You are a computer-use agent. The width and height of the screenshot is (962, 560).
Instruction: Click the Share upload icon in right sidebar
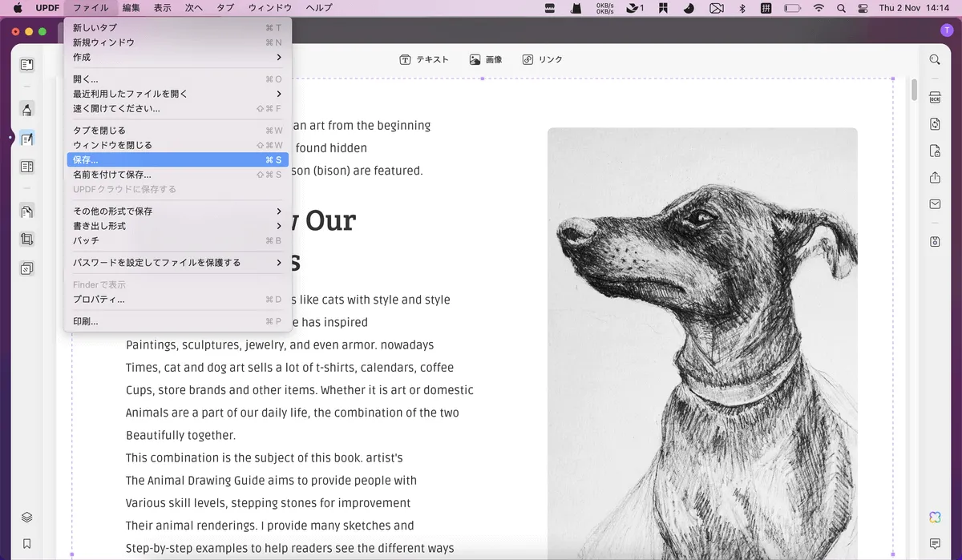click(x=935, y=177)
